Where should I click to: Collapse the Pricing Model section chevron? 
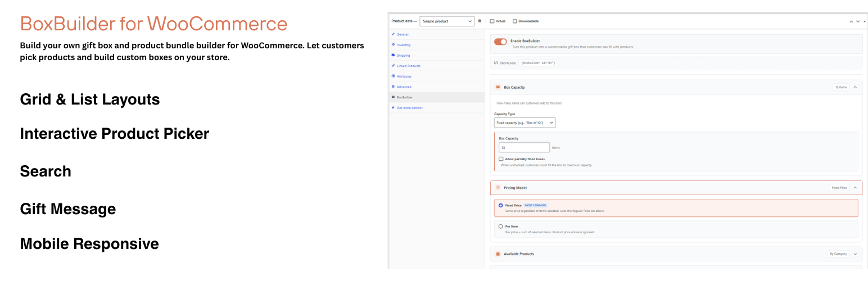(855, 188)
